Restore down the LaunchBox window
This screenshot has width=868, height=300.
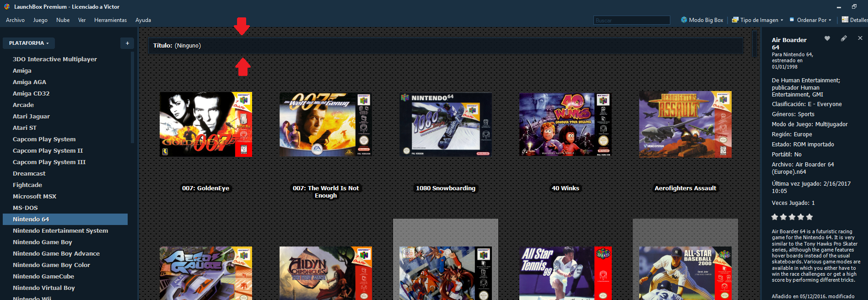click(854, 6)
